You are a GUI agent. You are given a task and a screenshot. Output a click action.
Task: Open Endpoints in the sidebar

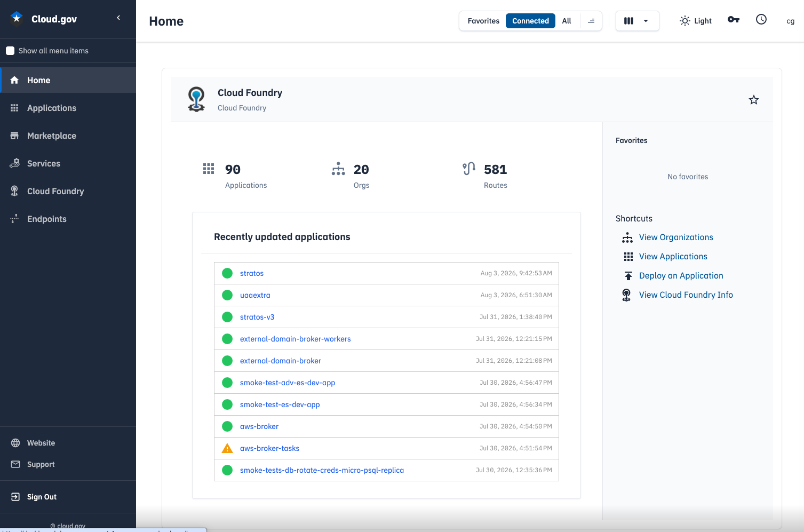pyautogui.click(x=68, y=219)
